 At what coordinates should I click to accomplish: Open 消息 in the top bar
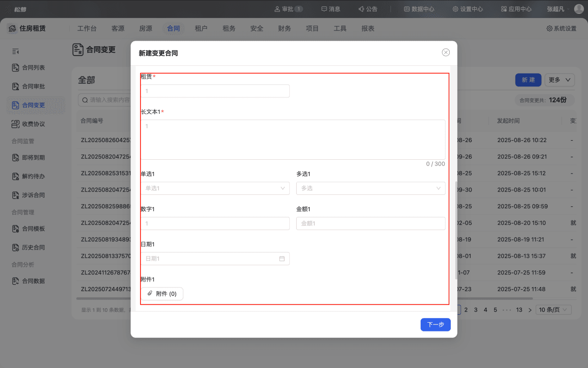331,9
